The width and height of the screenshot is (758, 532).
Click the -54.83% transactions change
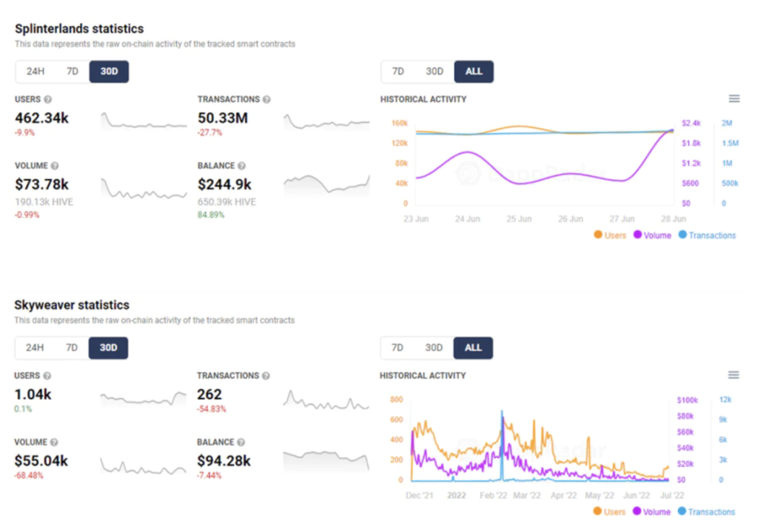point(211,408)
